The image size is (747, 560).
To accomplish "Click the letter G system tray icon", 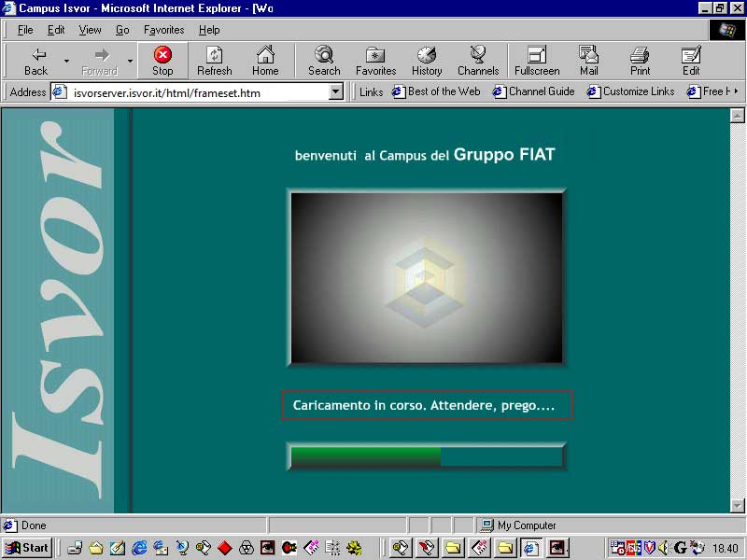I will click(680, 548).
